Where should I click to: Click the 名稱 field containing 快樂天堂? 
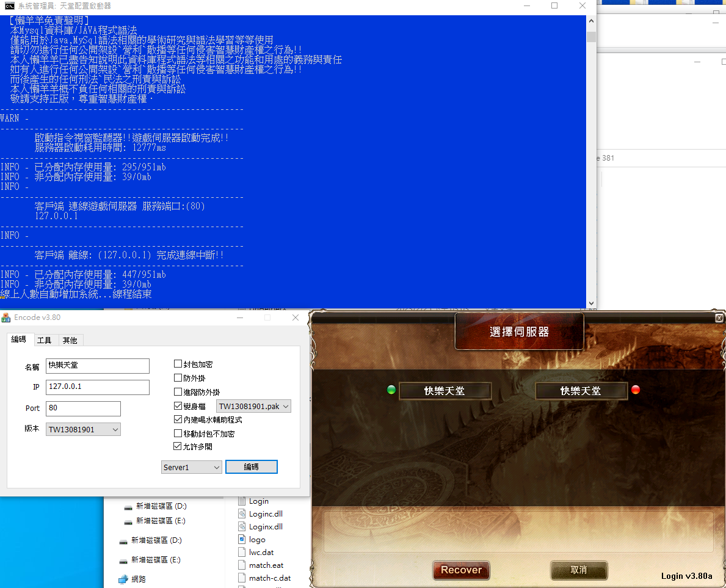[x=98, y=366]
